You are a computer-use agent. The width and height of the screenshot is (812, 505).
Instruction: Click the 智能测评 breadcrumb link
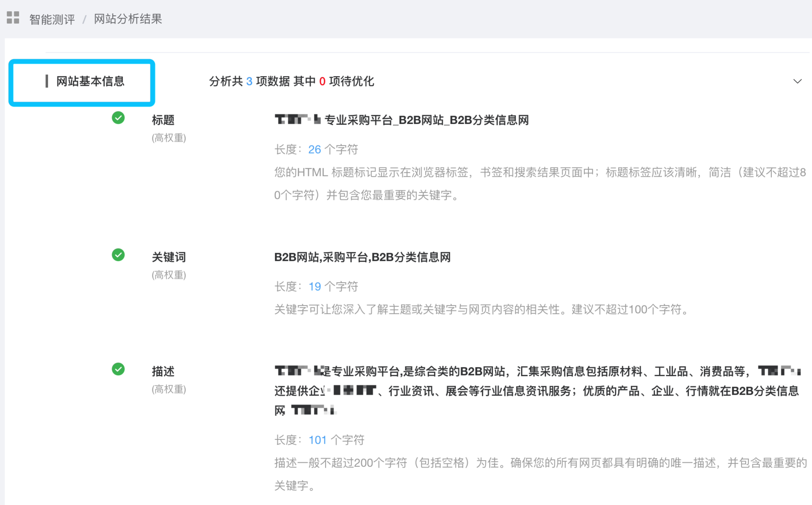tap(52, 19)
